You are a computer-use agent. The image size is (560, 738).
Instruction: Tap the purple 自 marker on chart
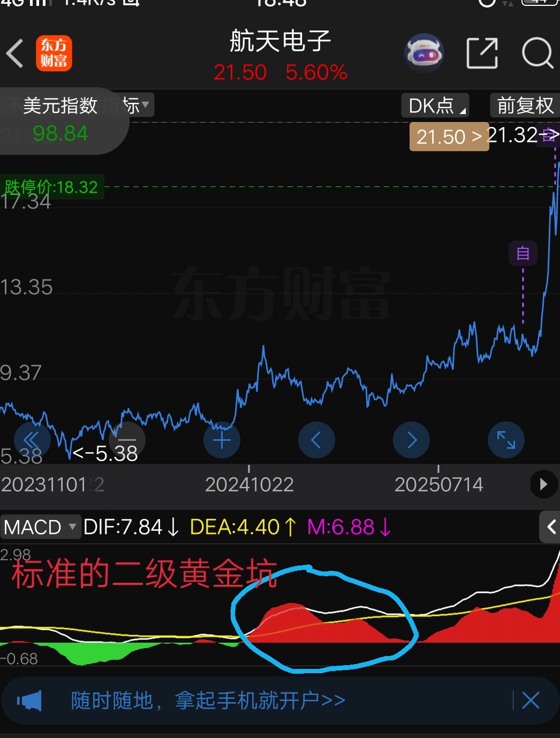[x=523, y=253]
